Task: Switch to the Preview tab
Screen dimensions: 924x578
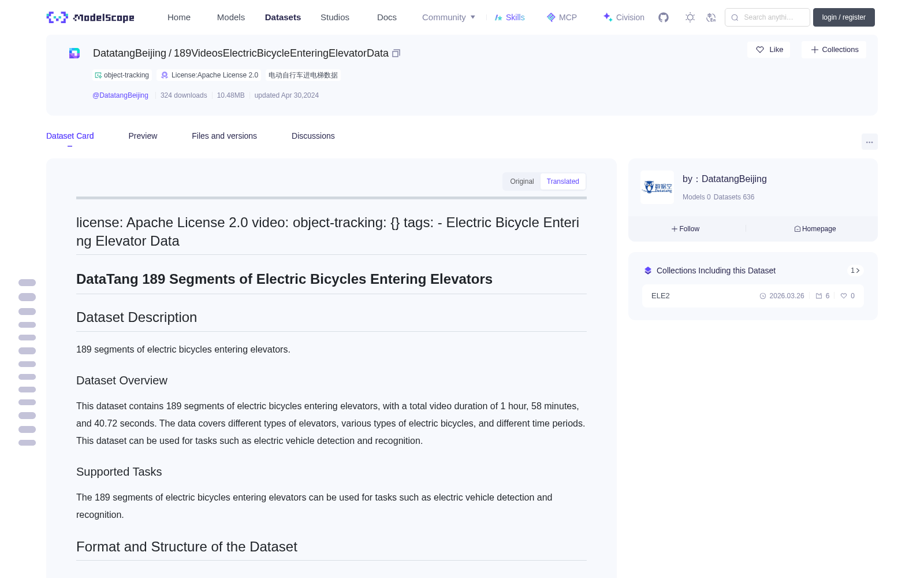Action: tap(143, 136)
